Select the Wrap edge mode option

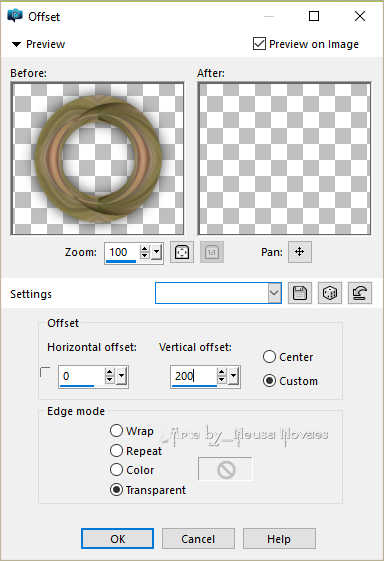pyautogui.click(x=116, y=430)
